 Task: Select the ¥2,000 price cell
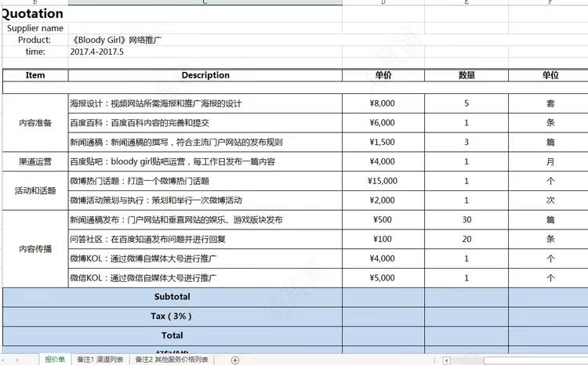383,201
